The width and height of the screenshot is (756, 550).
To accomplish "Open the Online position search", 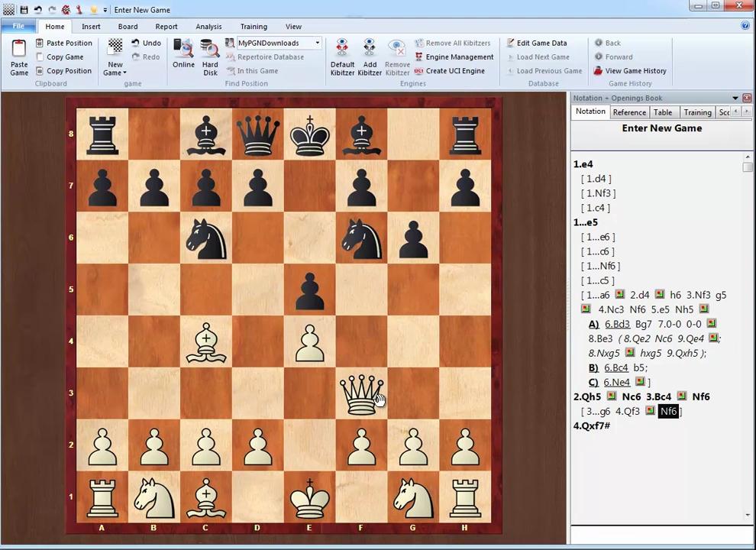I will (183, 50).
